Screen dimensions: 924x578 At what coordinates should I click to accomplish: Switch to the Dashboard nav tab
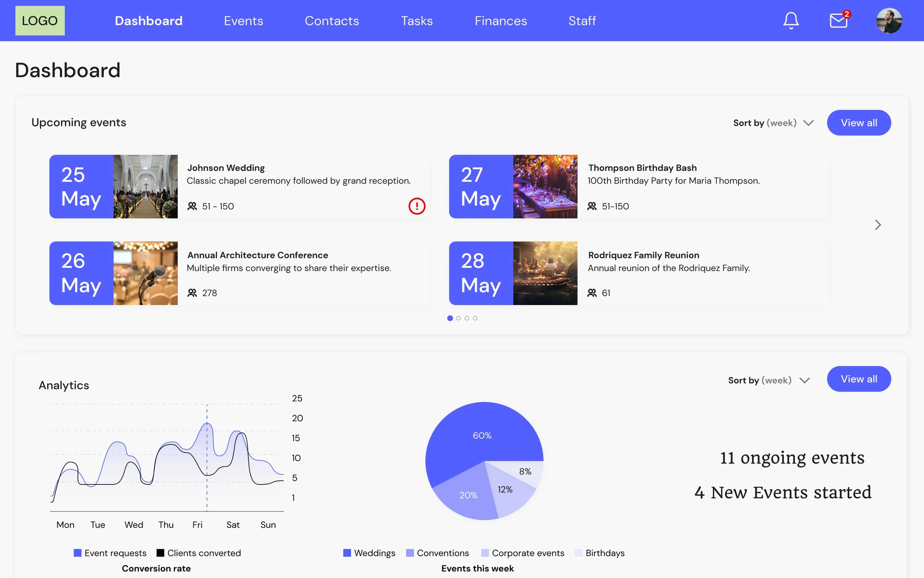tap(149, 21)
